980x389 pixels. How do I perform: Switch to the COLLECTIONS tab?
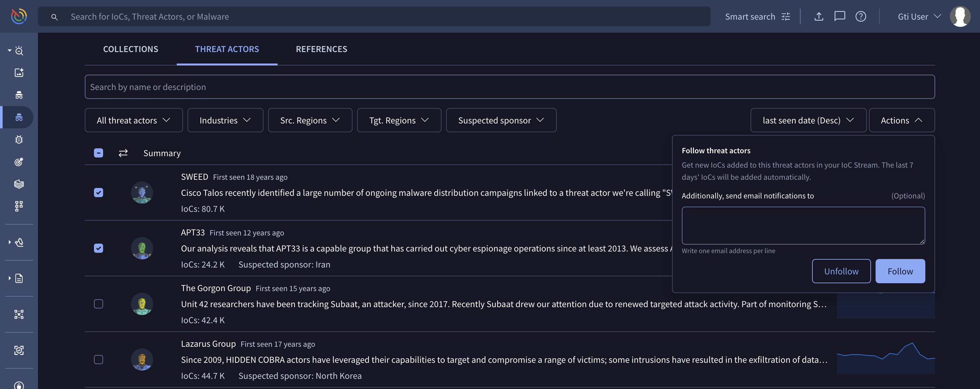(131, 49)
